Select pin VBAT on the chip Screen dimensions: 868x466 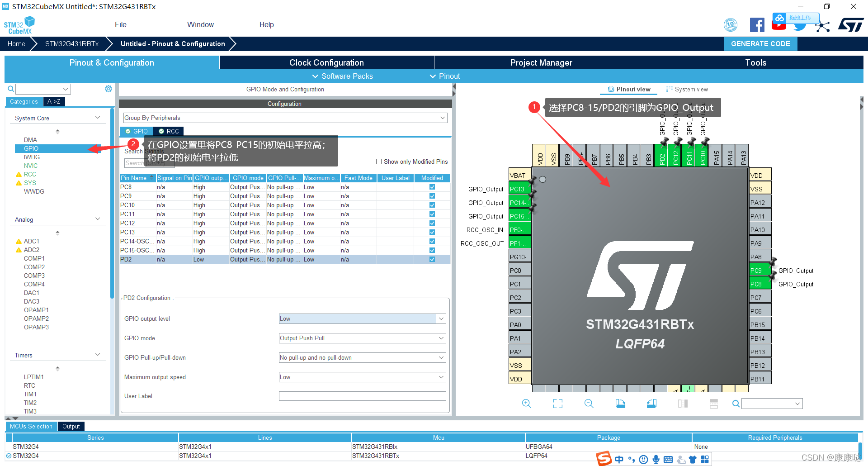pyautogui.click(x=520, y=176)
